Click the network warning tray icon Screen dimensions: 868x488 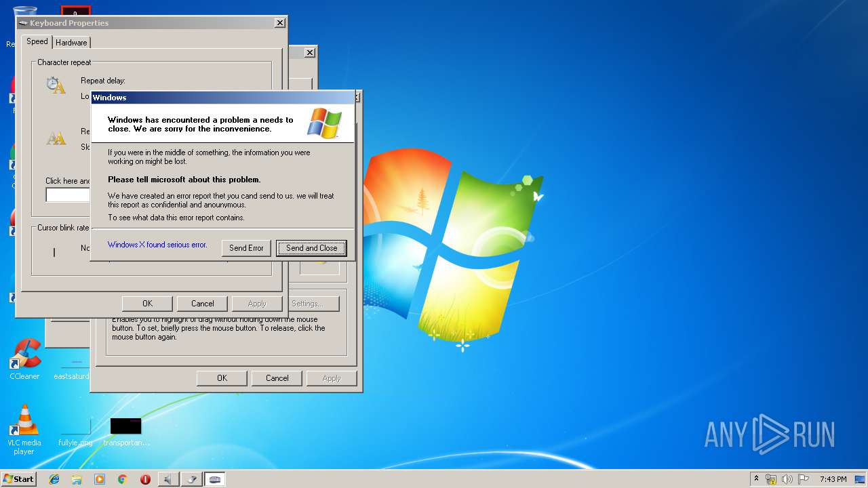[x=771, y=479]
